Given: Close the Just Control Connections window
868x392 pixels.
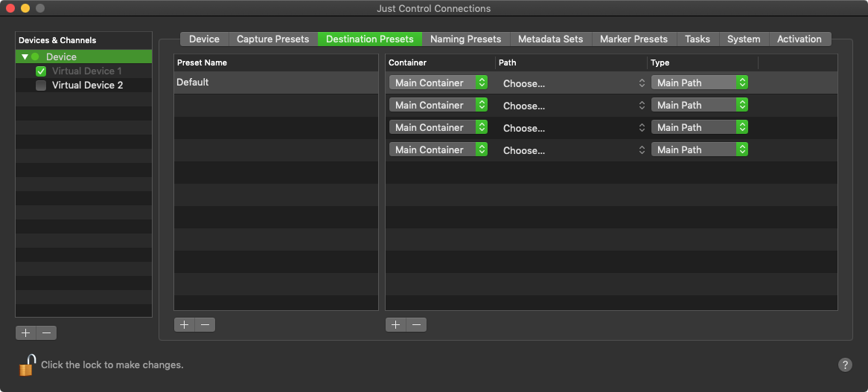Looking at the screenshot, I should (10, 8).
